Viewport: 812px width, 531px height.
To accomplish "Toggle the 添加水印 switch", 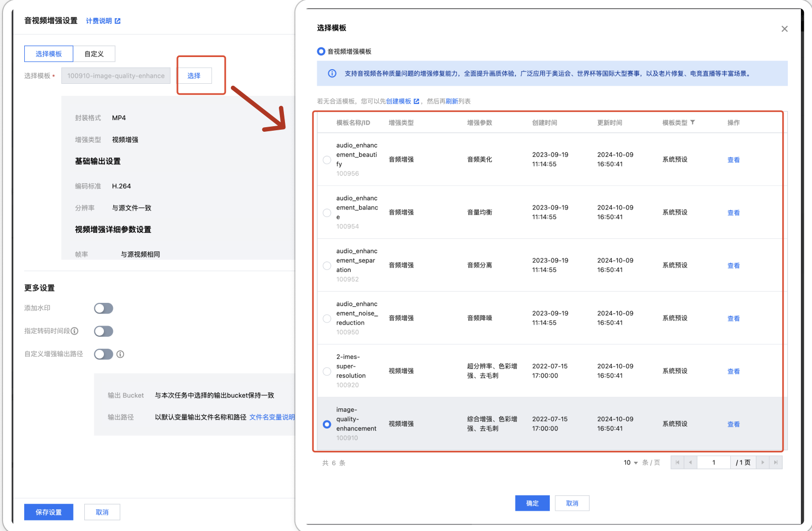I will pos(103,308).
